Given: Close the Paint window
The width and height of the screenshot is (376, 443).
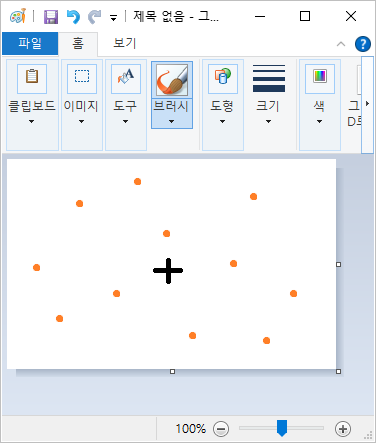Looking at the screenshot, I should 351,16.
